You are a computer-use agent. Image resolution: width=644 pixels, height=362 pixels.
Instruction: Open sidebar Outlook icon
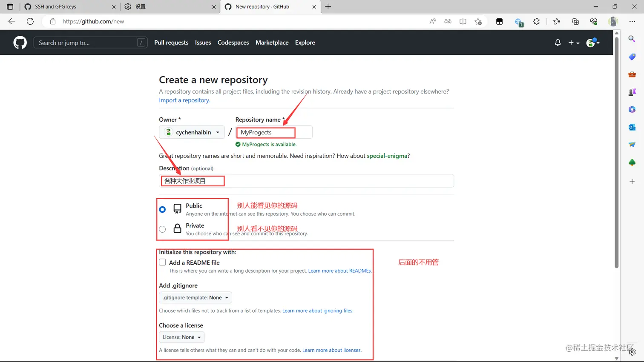point(632,127)
